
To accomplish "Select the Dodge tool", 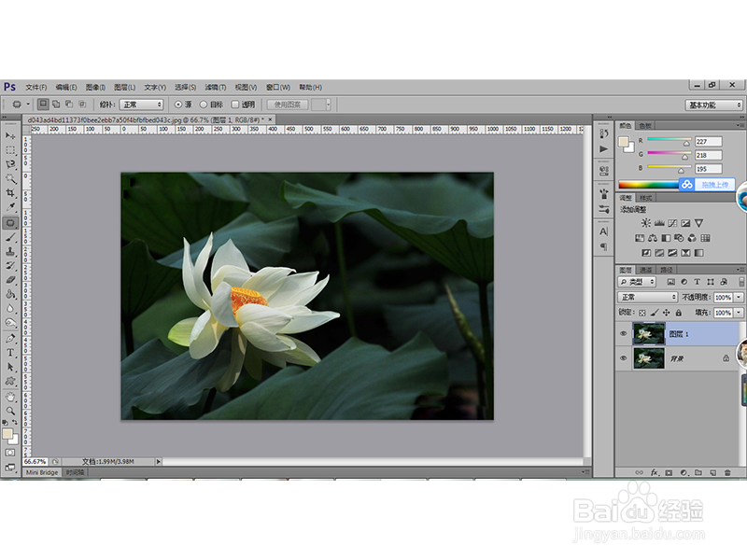I will coord(10,323).
